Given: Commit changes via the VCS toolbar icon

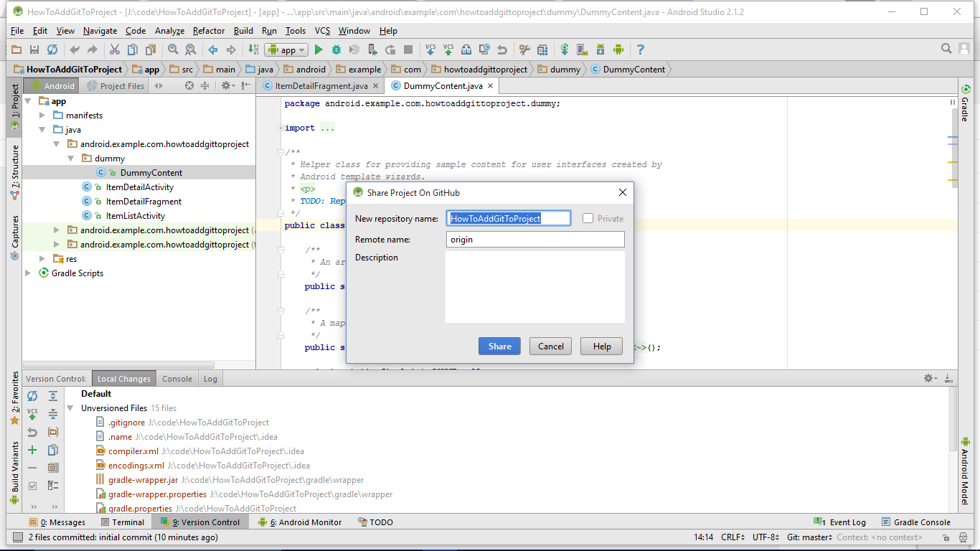Looking at the screenshot, I should click(x=448, y=50).
